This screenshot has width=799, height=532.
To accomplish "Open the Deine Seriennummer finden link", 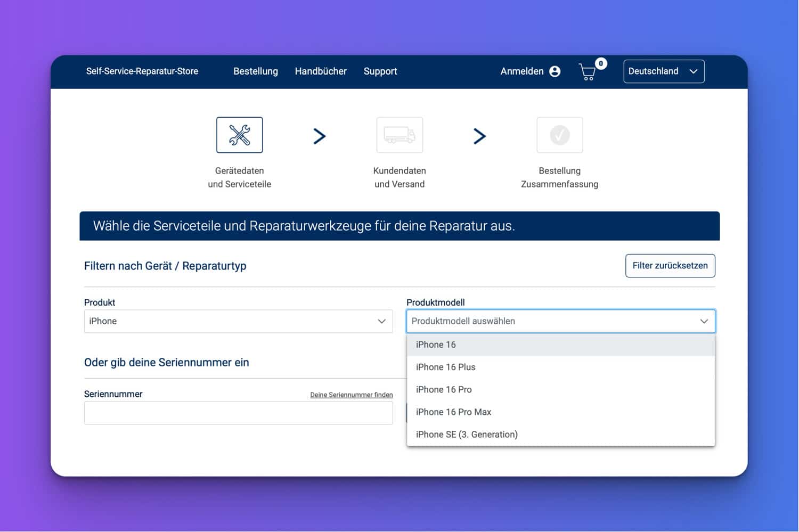I will 352,395.
